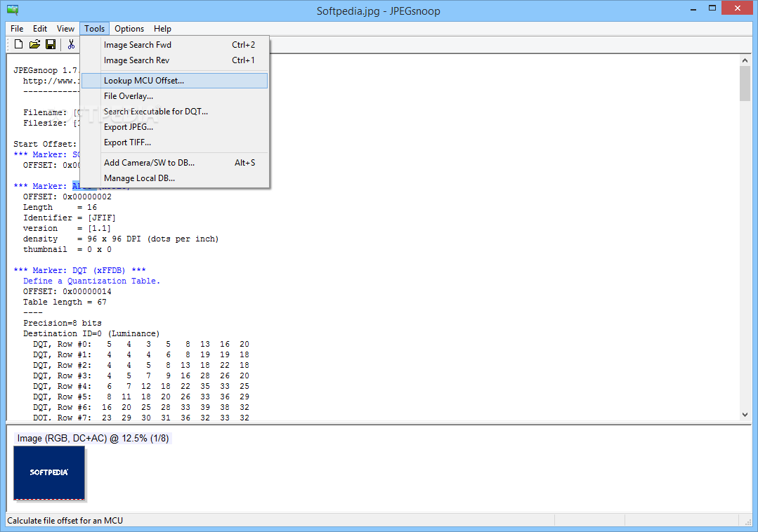Click the scroll up arrow of log pane
758x532 pixels.
pos(745,60)
